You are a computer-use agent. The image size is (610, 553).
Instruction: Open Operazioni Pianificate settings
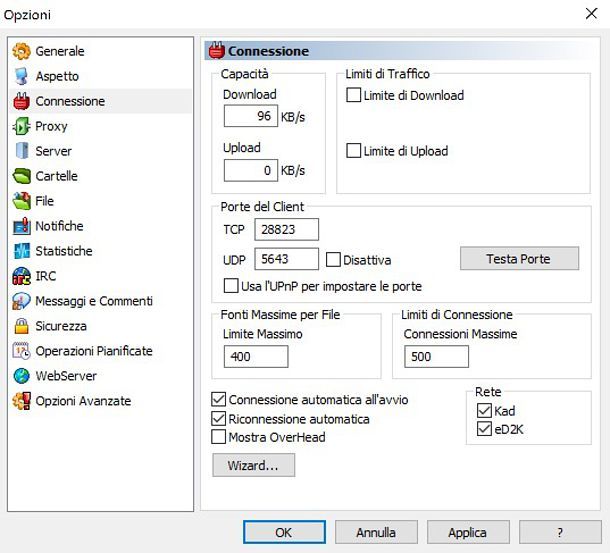point(100,351)
